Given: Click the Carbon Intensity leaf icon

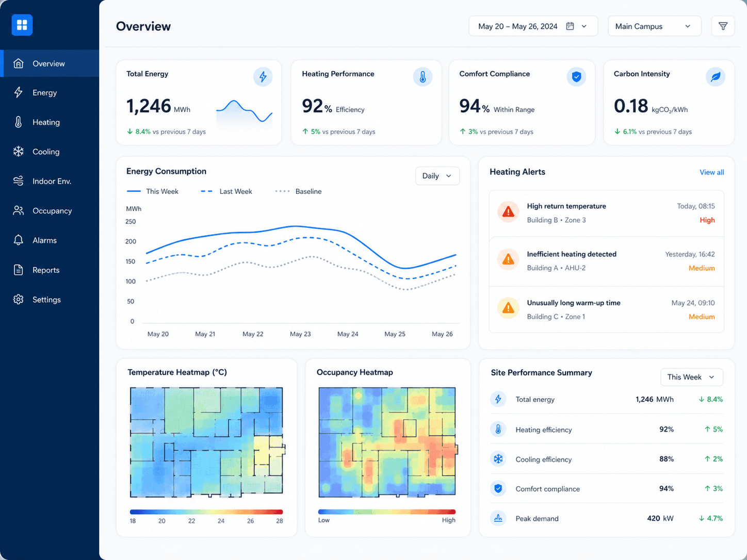Looking at the screenshot, I should point(716,77).
